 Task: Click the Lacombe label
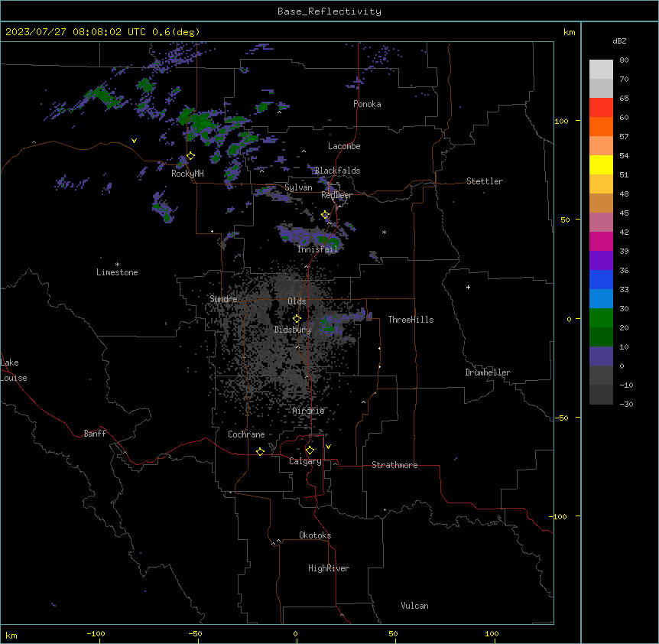click(x=344, y=146)
